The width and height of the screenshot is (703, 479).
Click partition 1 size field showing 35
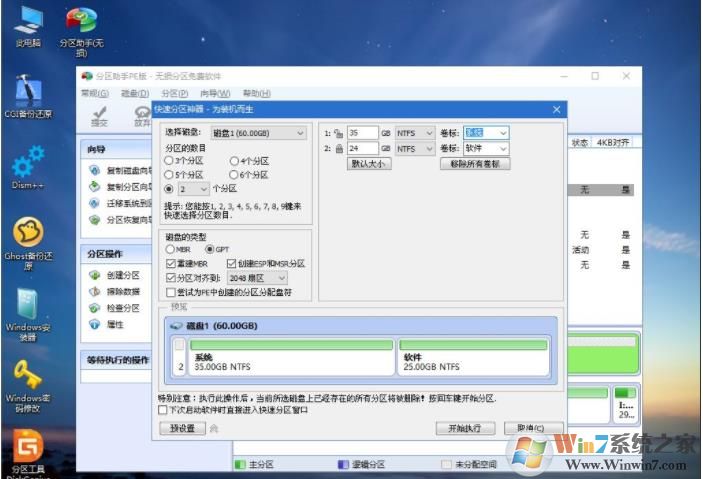click(363, 133)
